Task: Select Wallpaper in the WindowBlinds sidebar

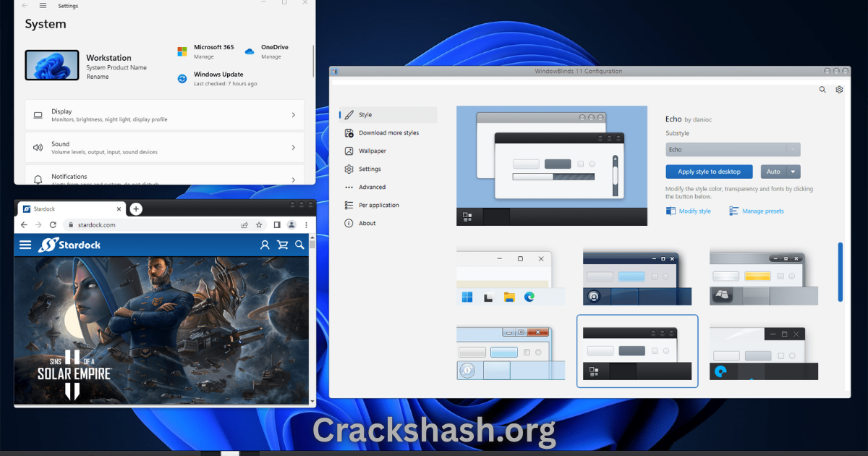Action: pyautogui.click(x=373, y=151)
